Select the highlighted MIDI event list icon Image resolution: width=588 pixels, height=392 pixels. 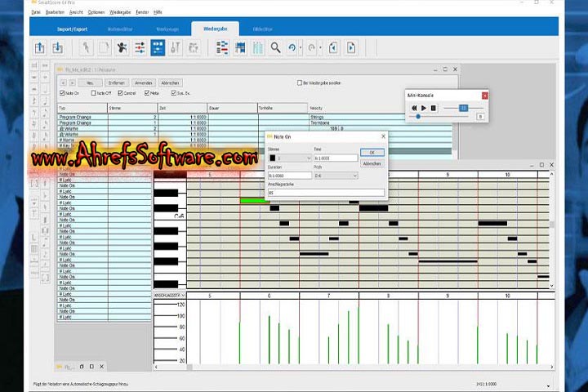point(158,48)
